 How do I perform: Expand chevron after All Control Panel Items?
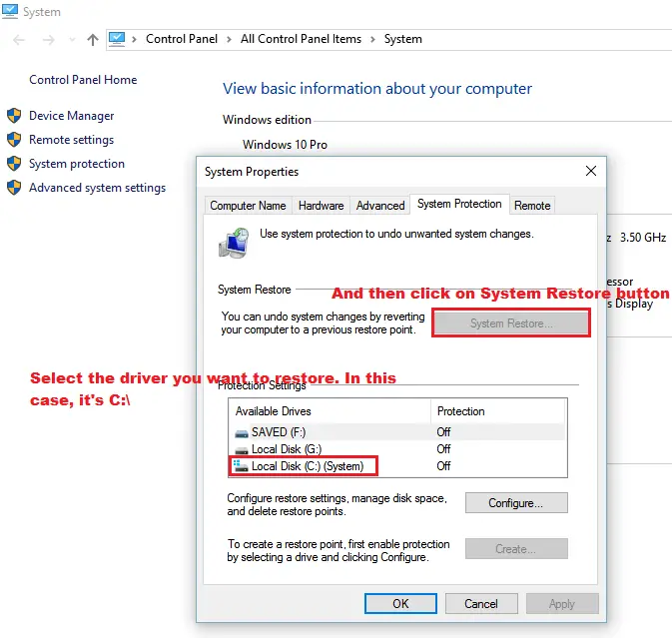click(x=372, y=39)
